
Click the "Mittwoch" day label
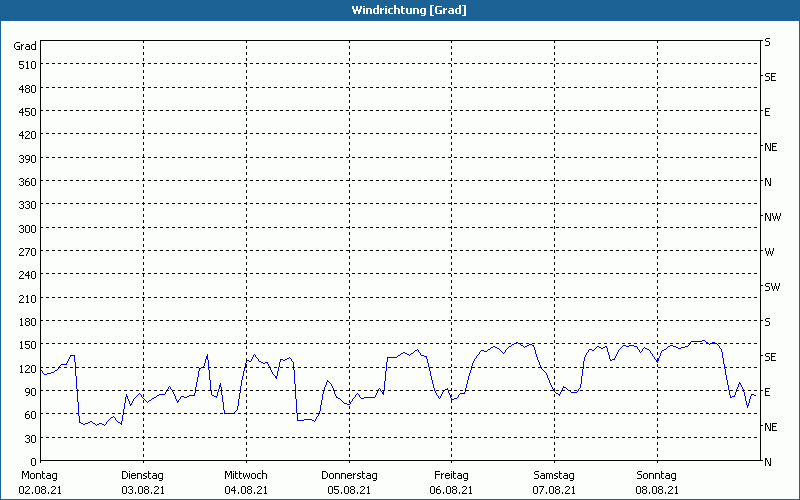(245, 475)
